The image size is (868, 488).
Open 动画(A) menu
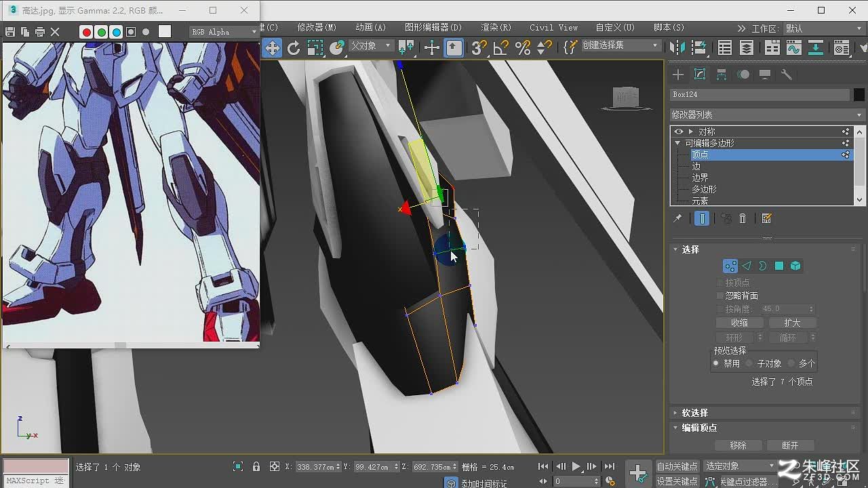point(370,27)
